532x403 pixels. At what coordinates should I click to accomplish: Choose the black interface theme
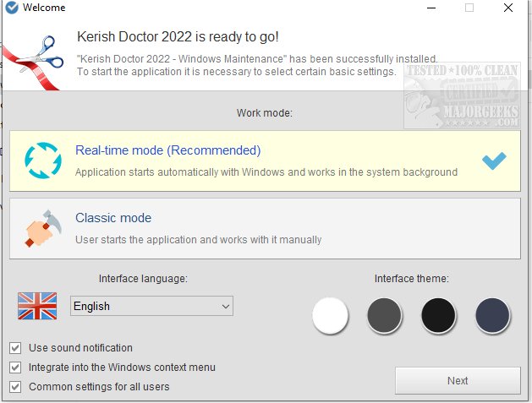[x=438, y=315]
